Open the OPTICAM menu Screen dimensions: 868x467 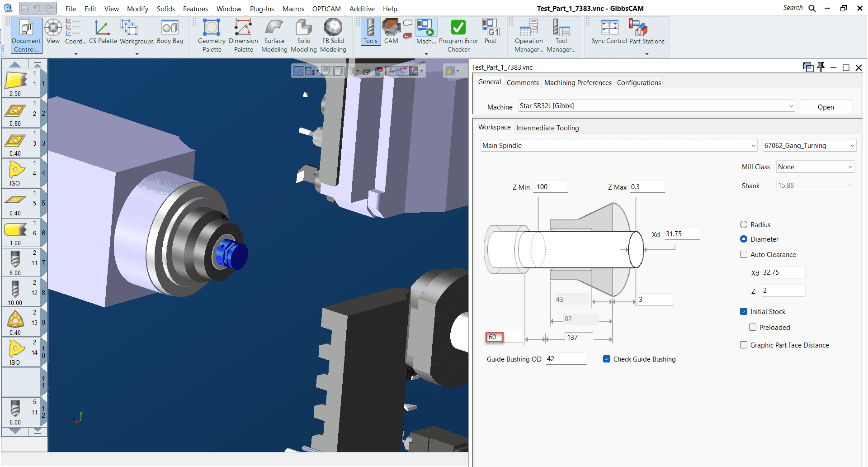tap(326, 9)
